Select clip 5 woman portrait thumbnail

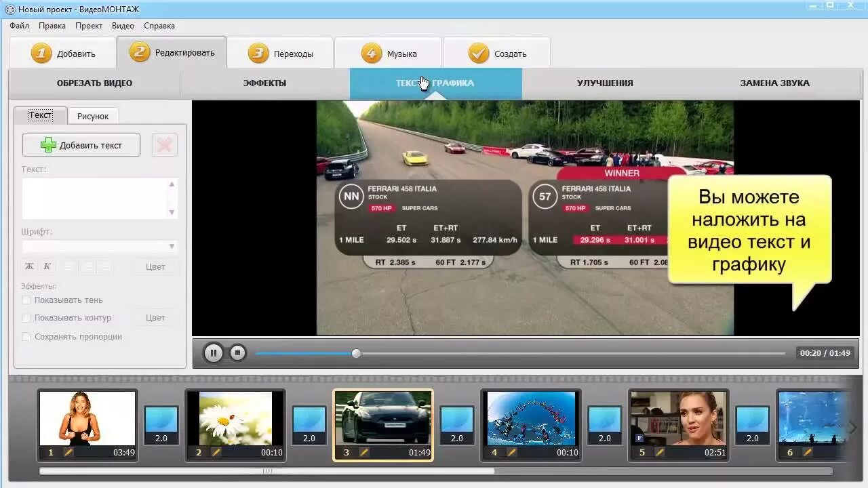coord(678,418)
